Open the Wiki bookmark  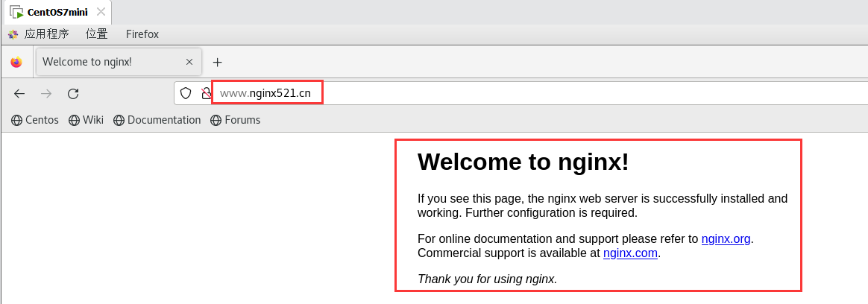(x=87, y=120)
